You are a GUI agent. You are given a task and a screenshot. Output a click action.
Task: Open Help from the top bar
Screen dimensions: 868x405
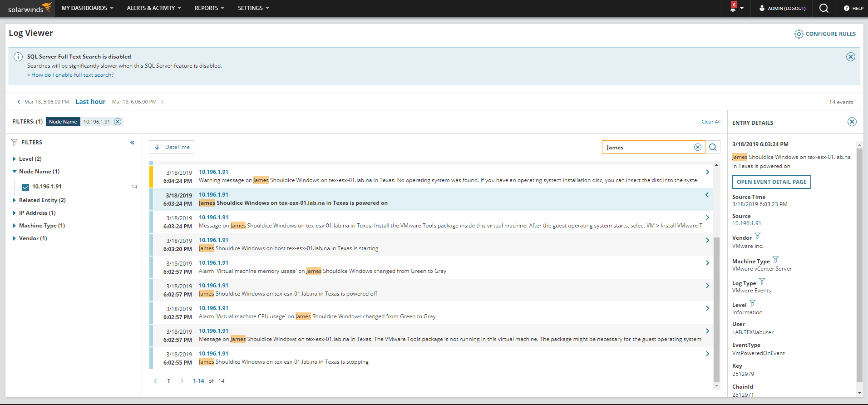(853, 8)
